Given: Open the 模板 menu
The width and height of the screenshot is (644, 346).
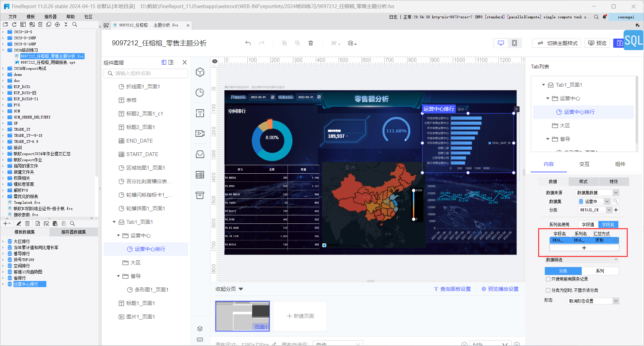Looking at the screenshot, I should tap(31, 17).
